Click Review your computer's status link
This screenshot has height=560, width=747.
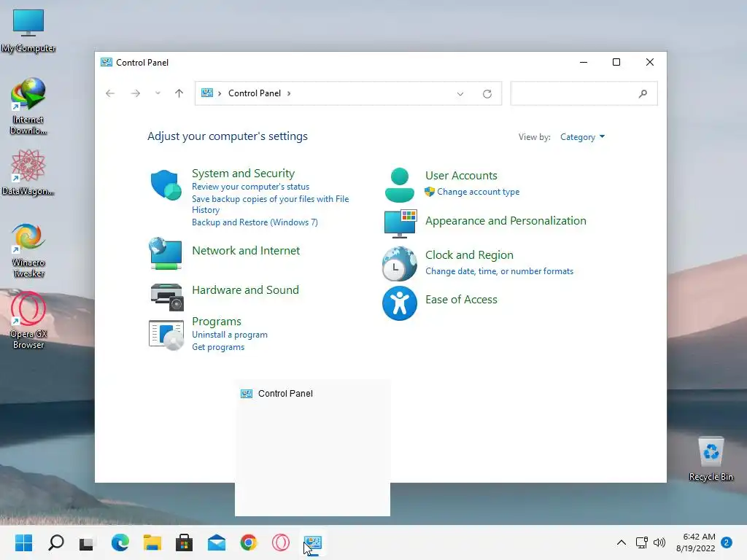pyautogui.click(x=251, y=187)
